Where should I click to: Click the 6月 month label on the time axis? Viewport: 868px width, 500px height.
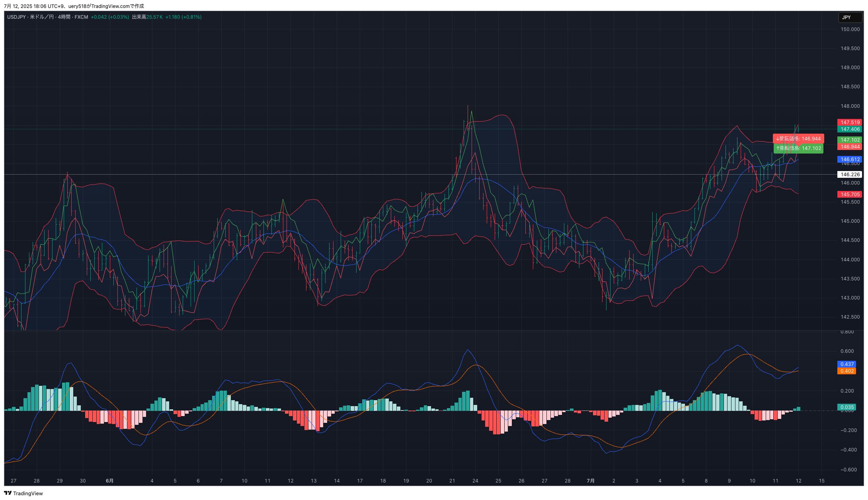tap(109, 481)
